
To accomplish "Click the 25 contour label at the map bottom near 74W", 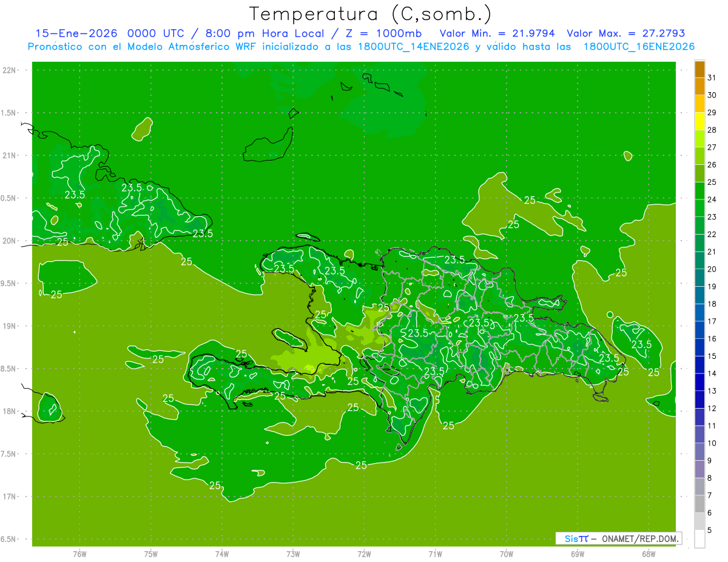I will coord(215,486).
